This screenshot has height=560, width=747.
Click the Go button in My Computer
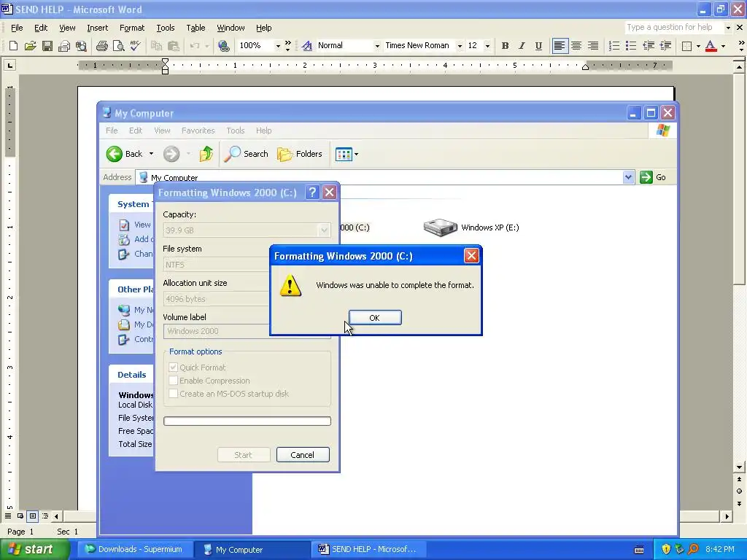point(653,177)
